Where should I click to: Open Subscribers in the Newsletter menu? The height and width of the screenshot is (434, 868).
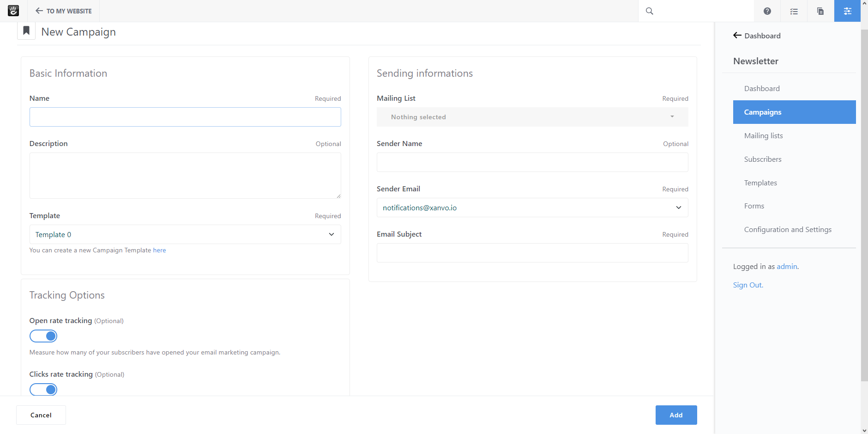(763, 159)
